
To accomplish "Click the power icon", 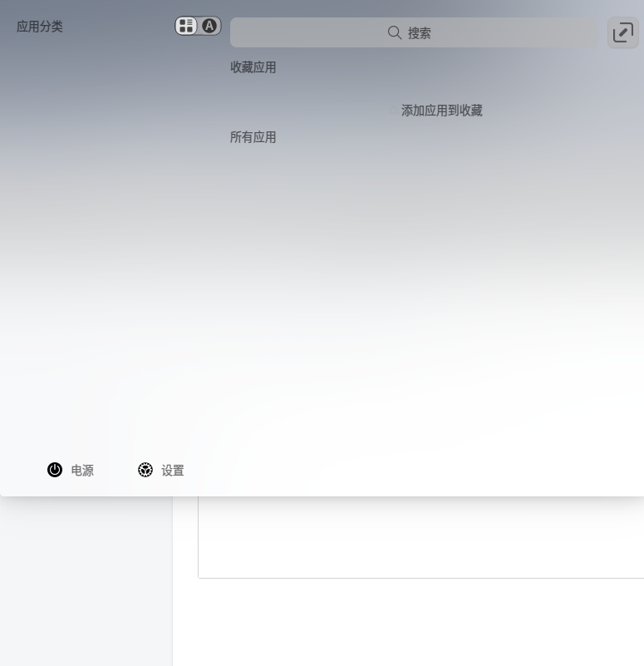I will tap(55, 470).
